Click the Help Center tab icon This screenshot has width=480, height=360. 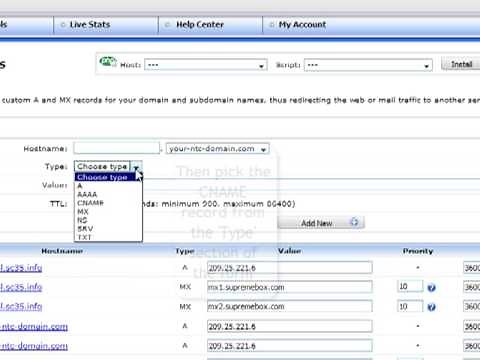[x=168, y=25]
